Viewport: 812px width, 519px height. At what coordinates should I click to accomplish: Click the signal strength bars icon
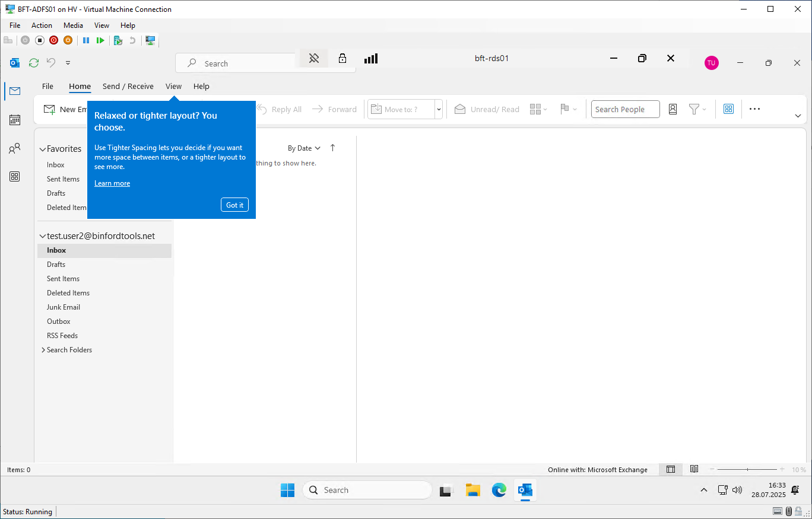click(x=371, y=58)
